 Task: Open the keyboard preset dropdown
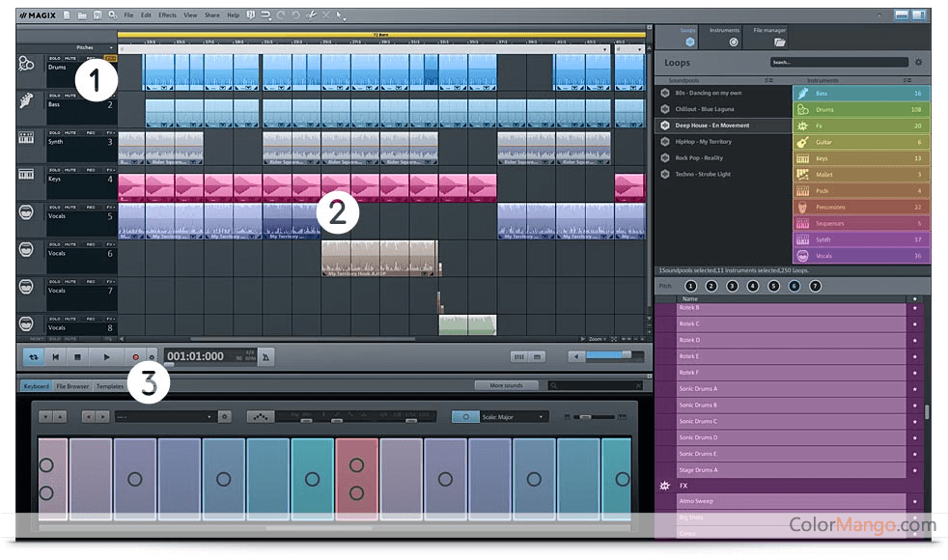coord(164,417)
